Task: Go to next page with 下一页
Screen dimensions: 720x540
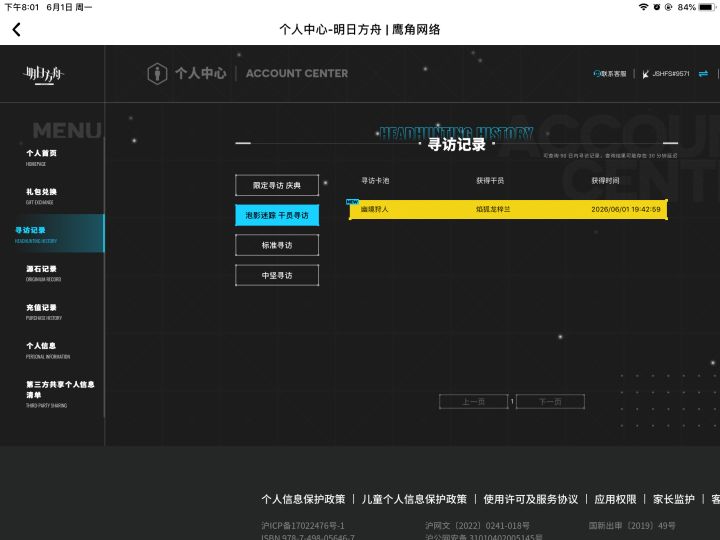Action: [x=551, y=402]
